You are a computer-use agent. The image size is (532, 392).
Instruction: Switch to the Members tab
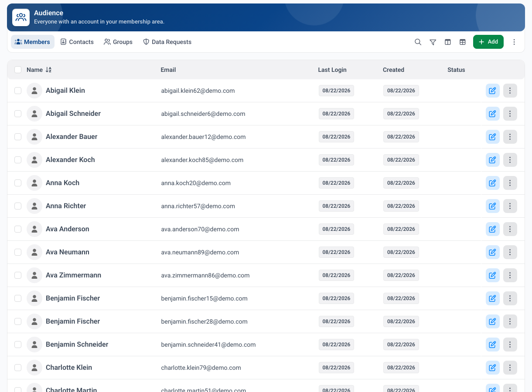coord(33,42)
